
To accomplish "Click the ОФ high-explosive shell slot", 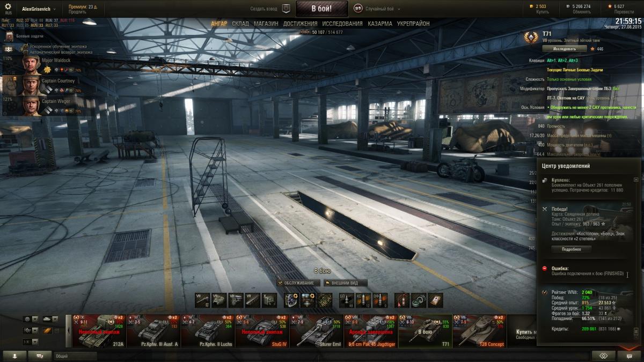I will tap(380, 300).
